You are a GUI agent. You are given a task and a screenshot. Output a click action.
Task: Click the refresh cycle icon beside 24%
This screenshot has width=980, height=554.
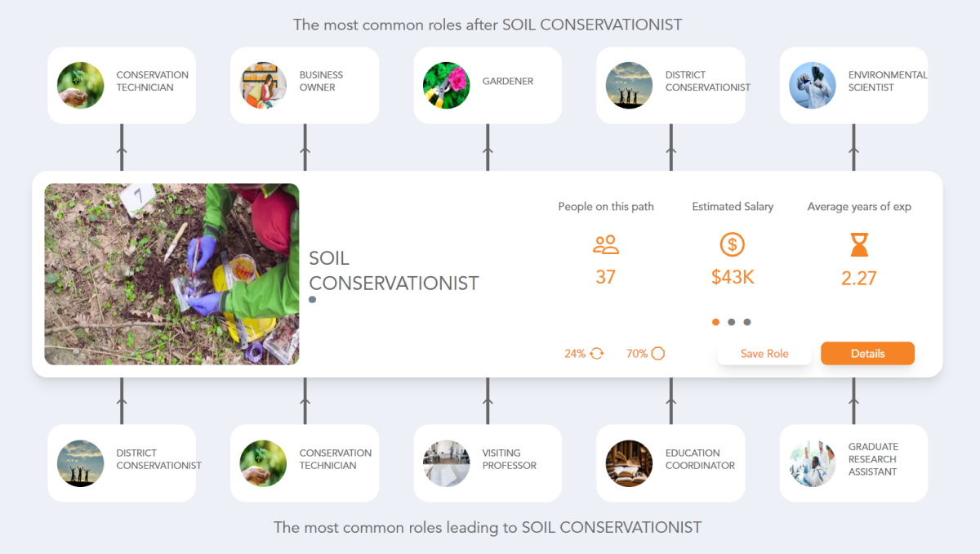pyautogui.click(x=595, y=353)
